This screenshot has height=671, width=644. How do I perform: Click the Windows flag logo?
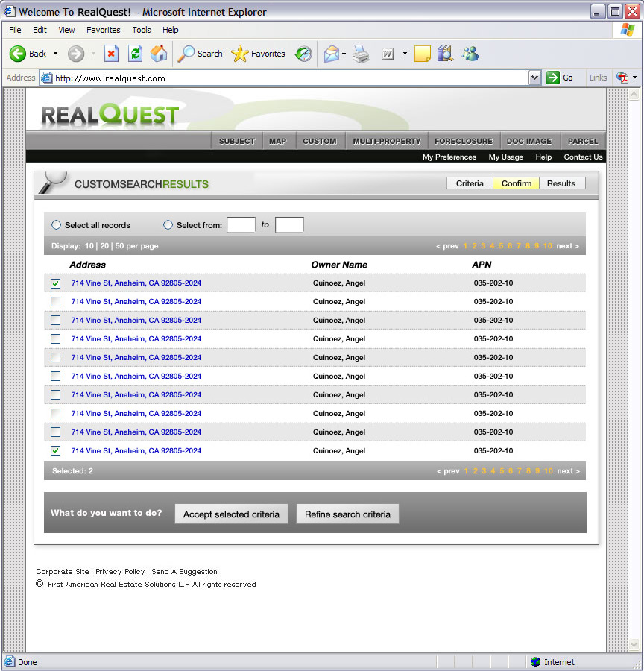tap(628, 30)
